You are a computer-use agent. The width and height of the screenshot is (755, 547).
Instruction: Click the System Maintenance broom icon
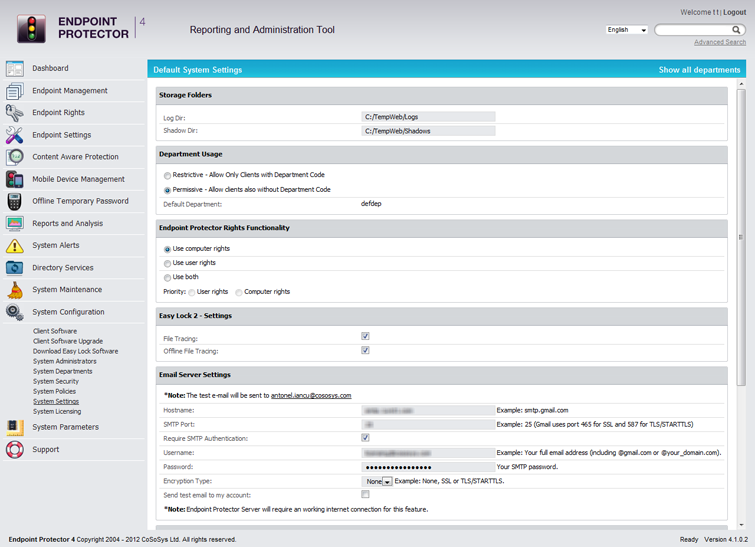click(14, 290)
